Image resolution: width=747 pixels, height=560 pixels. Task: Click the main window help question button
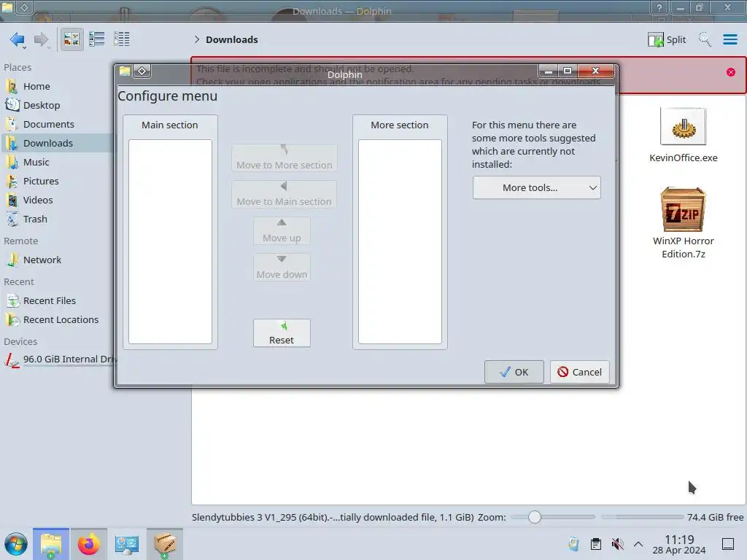[659, 7]
